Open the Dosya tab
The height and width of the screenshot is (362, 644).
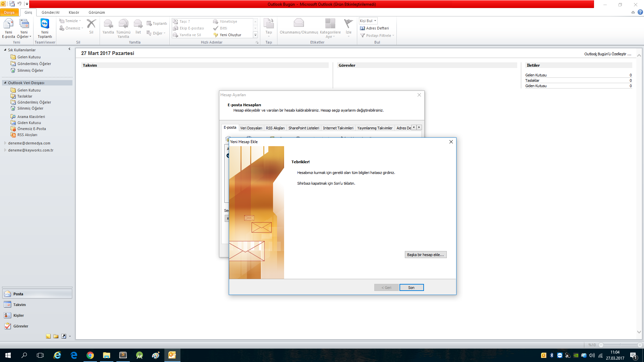9,12
